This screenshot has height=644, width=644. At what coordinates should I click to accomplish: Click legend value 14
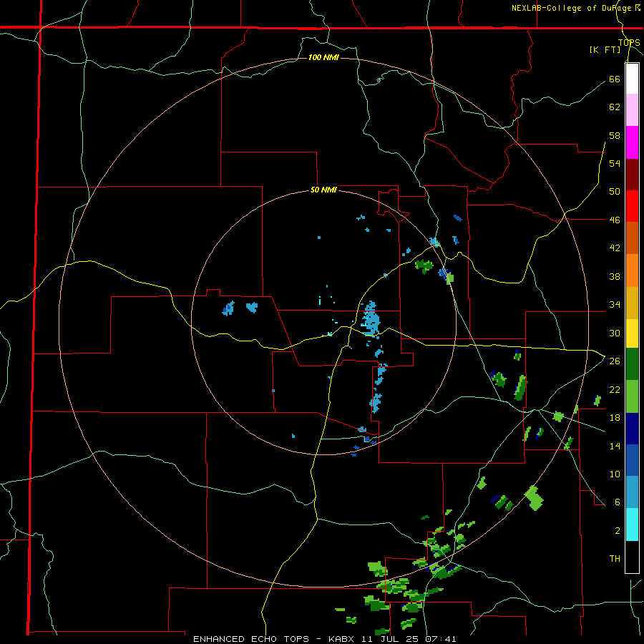(x=615, y=446)
